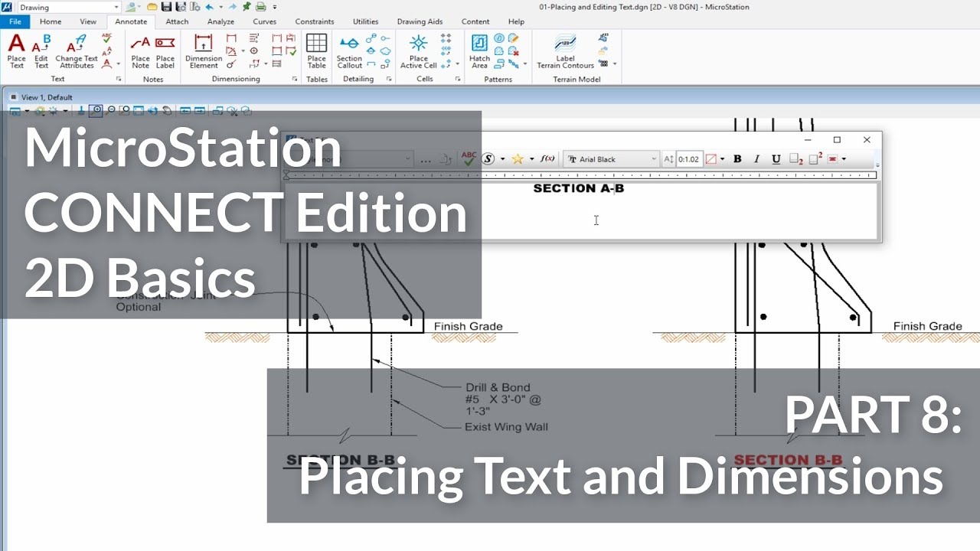Expand the Favorites star dropdown arrow
Image resolution: width=980 pixels, height=551 pixels.
[531, 159]
